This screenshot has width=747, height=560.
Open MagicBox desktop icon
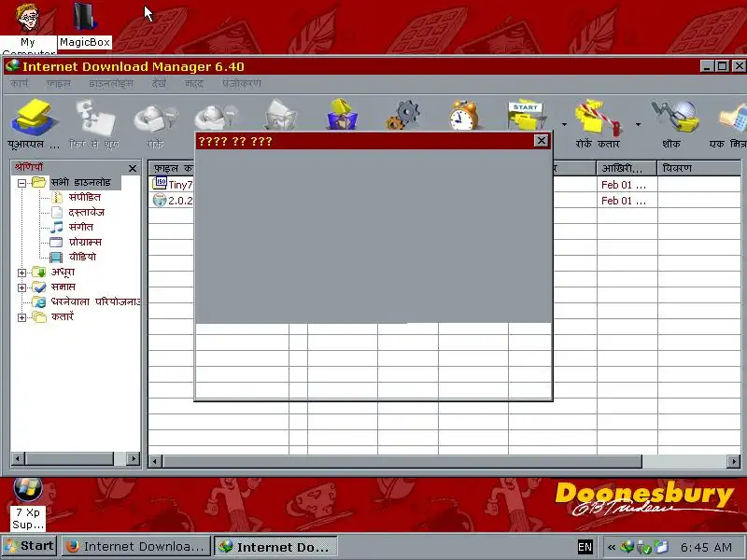[x=85, y=25]
